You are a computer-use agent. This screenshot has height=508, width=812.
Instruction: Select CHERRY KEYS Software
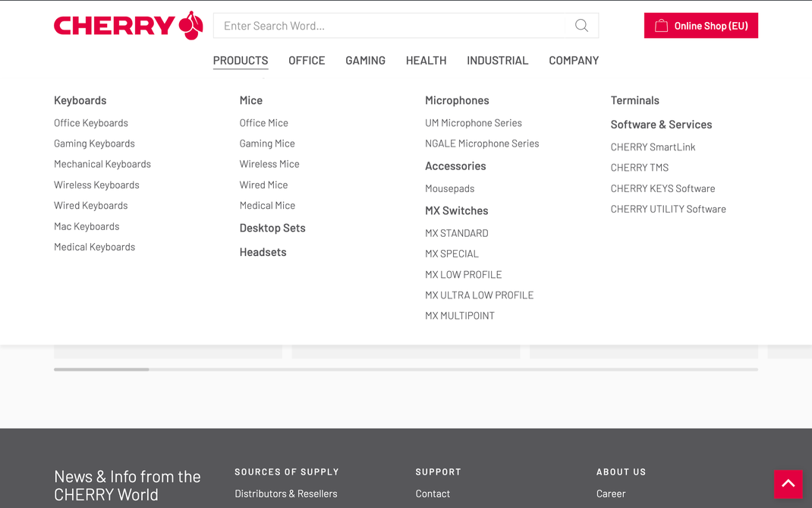pyautogui.click(x=663, y=188)
